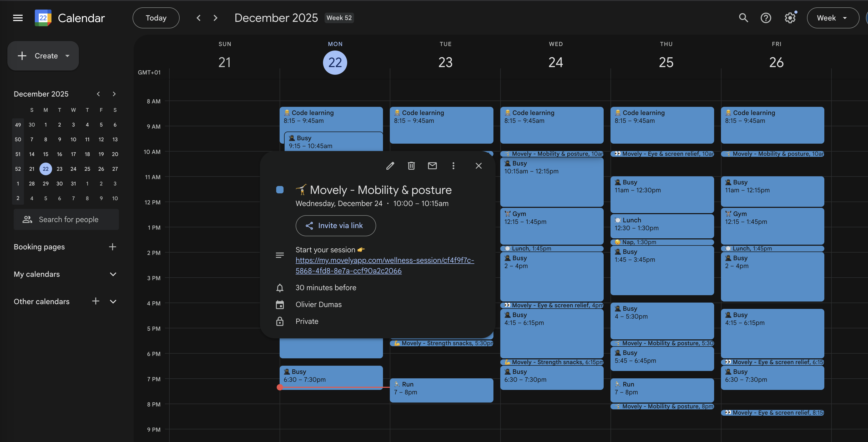Expand the Other calendars section

[113, 302]
